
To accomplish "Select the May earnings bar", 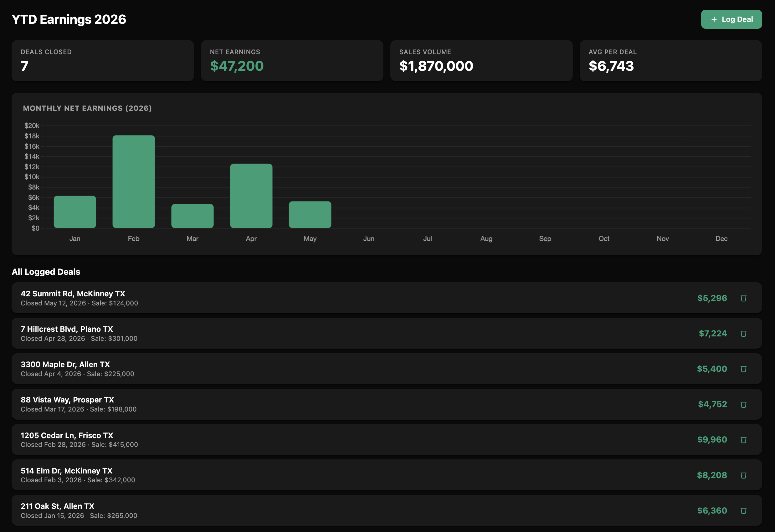I will 310,215.
